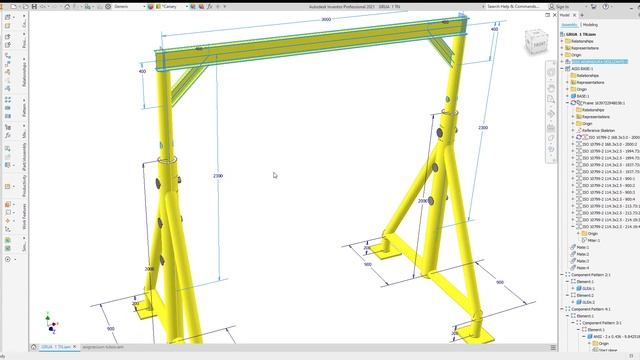
Task: Collapse the ASSI BASE:1 node
Action: tap(562, 69)
